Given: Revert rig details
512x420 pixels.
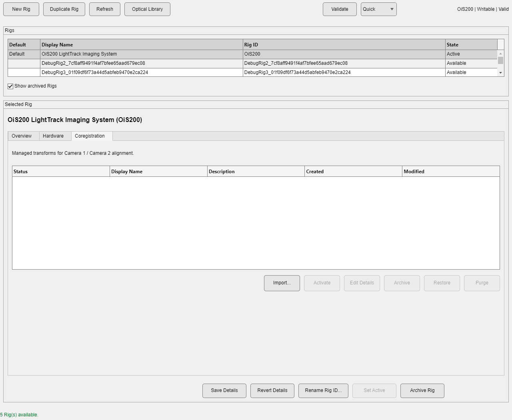Looking at the screenshot, I should (272, 391).
